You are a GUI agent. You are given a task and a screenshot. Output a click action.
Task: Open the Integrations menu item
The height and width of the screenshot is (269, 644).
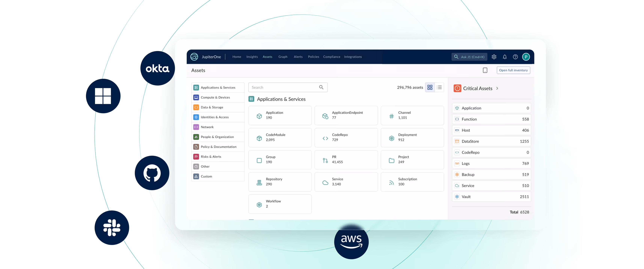tap(353, 57)
